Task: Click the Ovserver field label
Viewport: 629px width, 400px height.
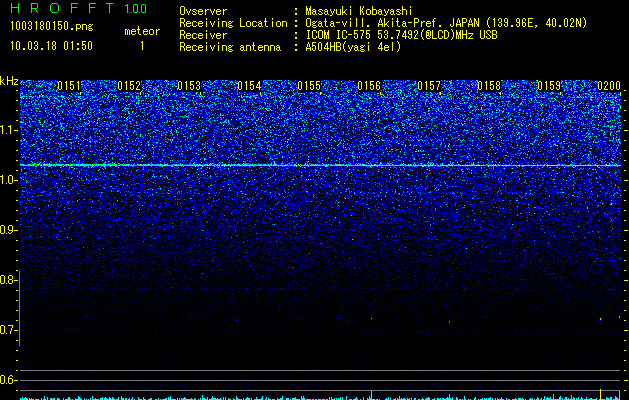Action: (203, 11)
